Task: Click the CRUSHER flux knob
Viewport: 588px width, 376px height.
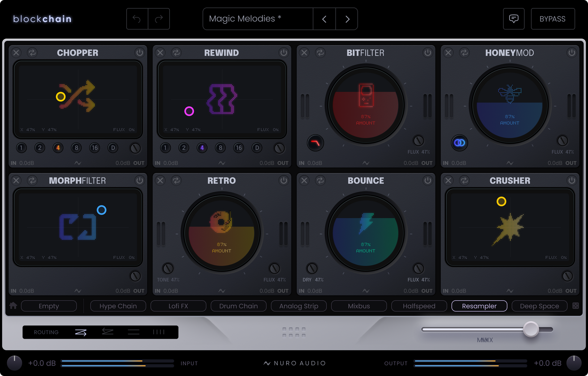Action: pos(567,276)
